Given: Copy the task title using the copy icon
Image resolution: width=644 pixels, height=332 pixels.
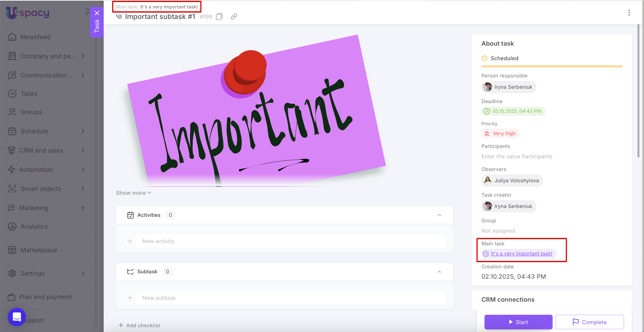Looking at the screenshot, I should 219,16.
